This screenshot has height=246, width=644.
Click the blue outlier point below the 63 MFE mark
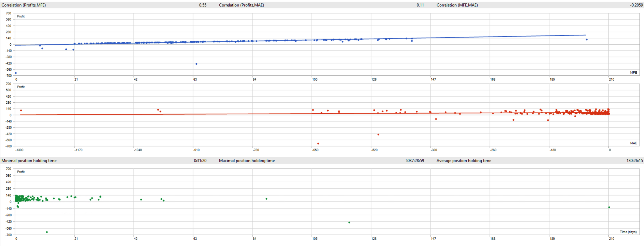[x=196, y=64]
